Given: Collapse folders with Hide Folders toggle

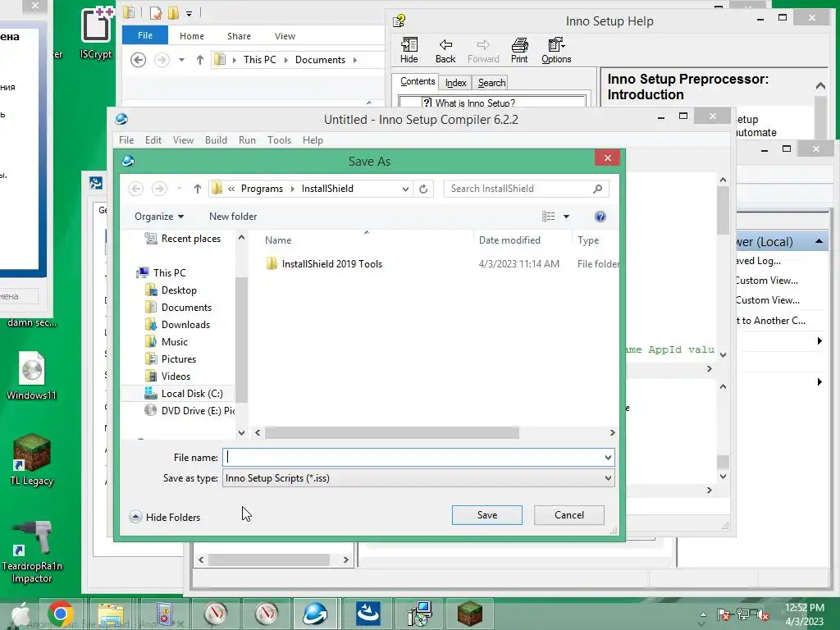Looking at the screenshot, I should [165, 517].
